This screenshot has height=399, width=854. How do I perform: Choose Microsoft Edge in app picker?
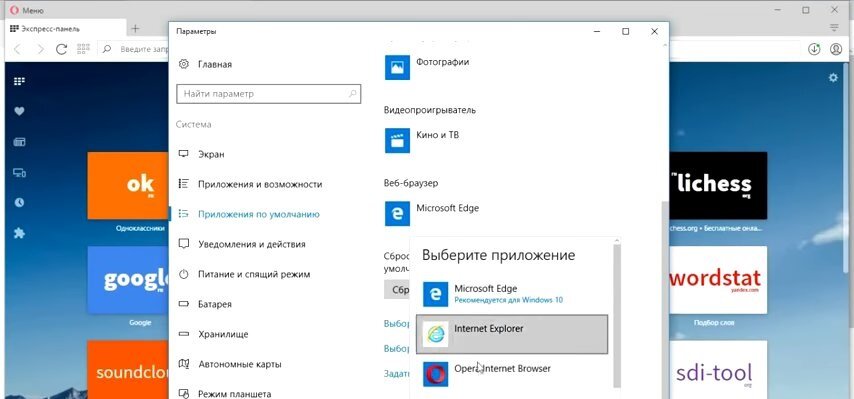(x=512, y=294)
